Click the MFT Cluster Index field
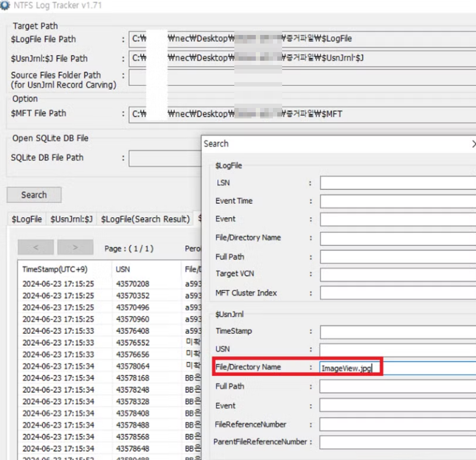The height and width of the screenshot is (460, 476). click(398, 293)
